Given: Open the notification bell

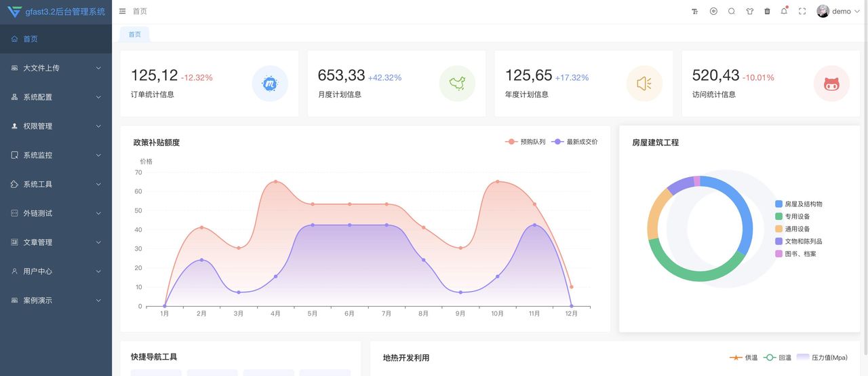Looking at the screenshot, I should click(784, 12).
